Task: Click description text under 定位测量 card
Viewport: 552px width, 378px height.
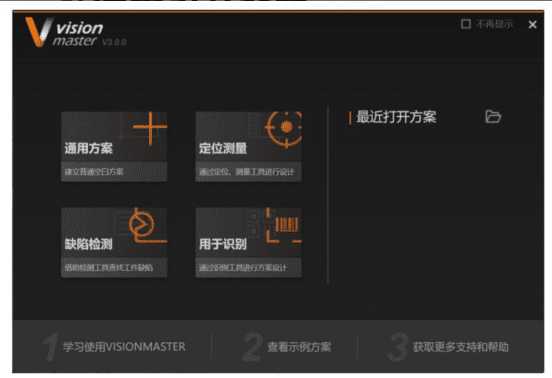Action: [x=246, y=172]
